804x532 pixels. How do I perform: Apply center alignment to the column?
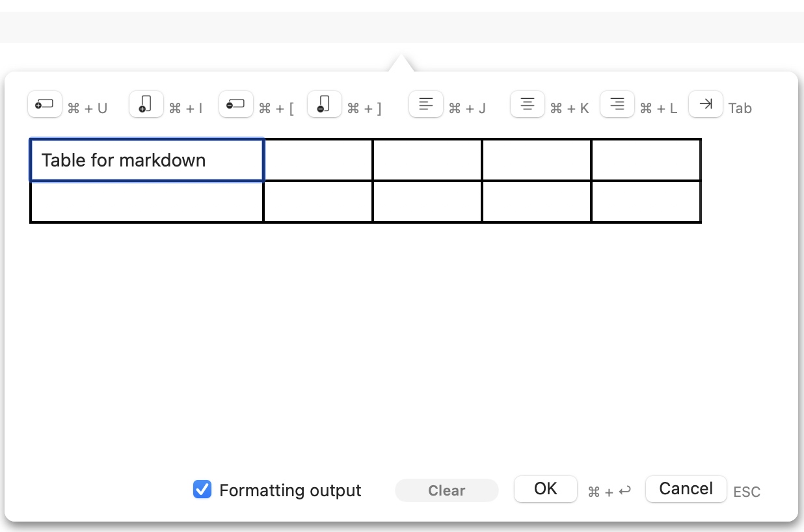tap(527, 105)
